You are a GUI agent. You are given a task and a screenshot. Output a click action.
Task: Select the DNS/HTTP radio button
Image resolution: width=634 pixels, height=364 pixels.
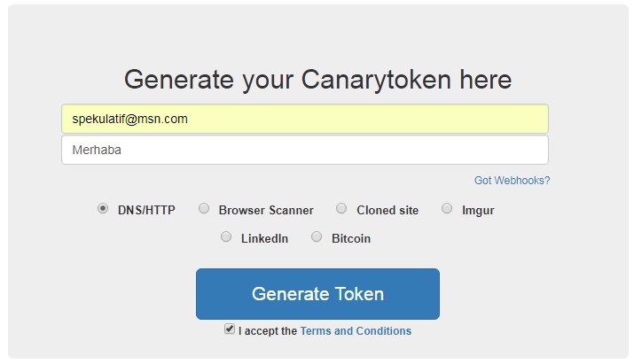(x=103, y=209)
